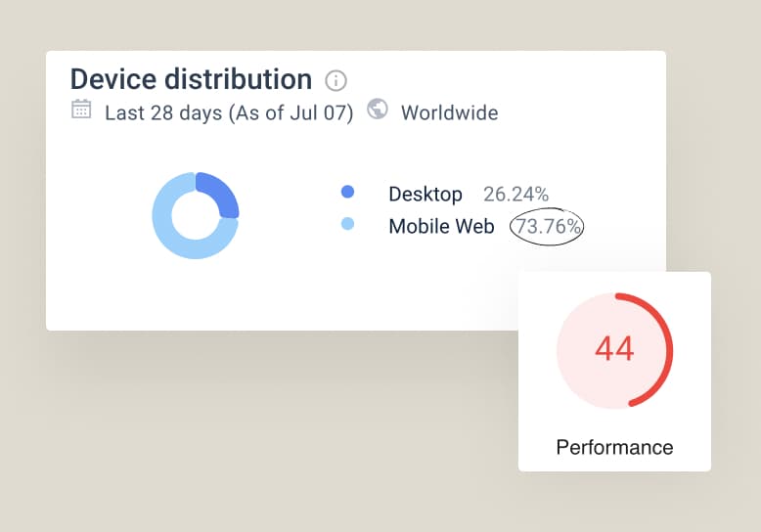The height and width of the screenshot is (532, 761).
Task: Click the Desktop legend label
Action: [x=425, y=194]
